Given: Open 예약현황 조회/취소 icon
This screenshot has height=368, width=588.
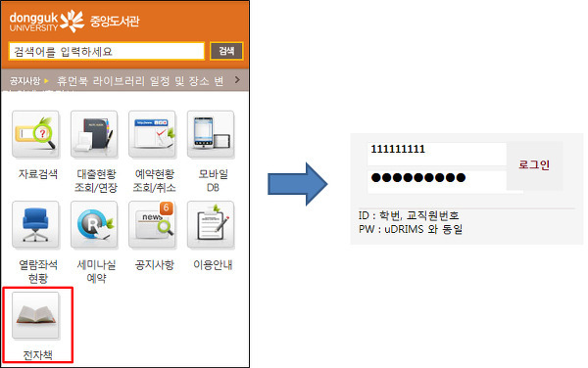Looking at the screenshot, I should pyautogui.click(x=152, y=134).
